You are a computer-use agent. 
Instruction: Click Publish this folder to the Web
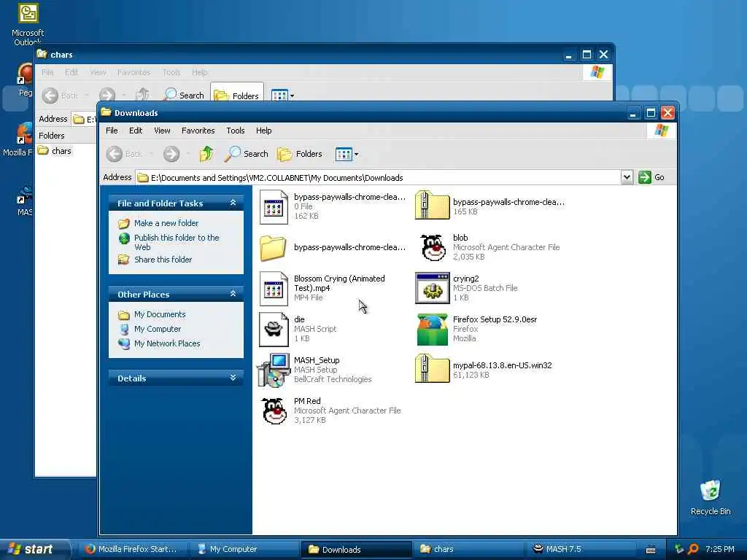click(177, 242)
